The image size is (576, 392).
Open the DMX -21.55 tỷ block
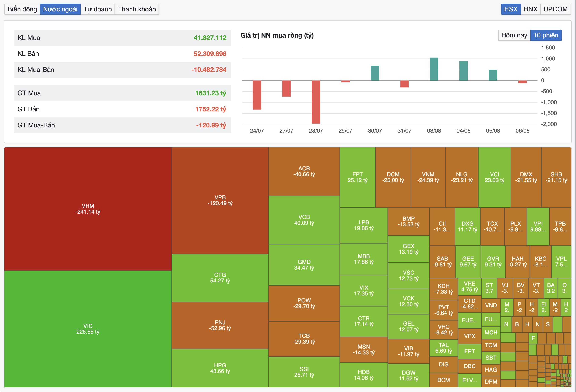point(526,178)
